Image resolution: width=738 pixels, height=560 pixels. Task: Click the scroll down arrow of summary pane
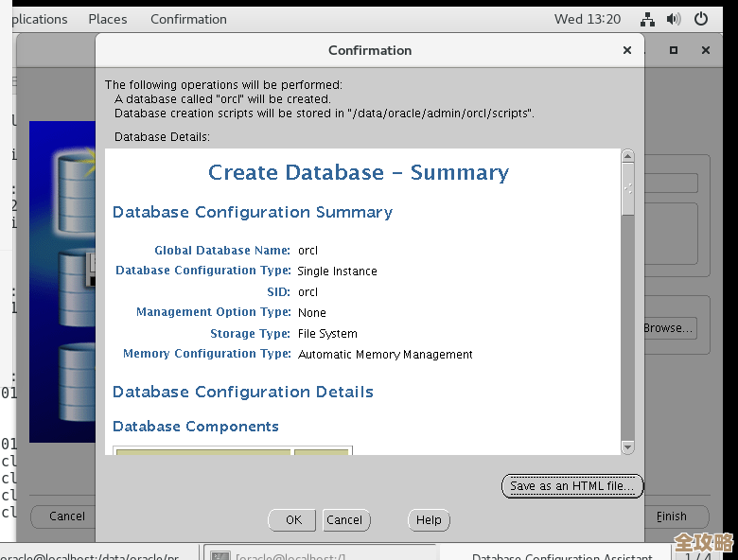(627, 446)
